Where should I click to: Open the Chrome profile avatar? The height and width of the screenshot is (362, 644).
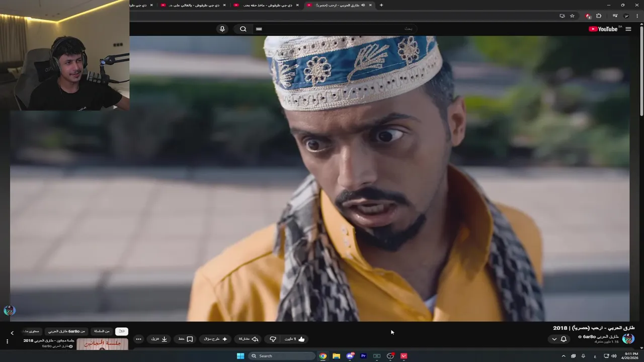coord(626,16)
